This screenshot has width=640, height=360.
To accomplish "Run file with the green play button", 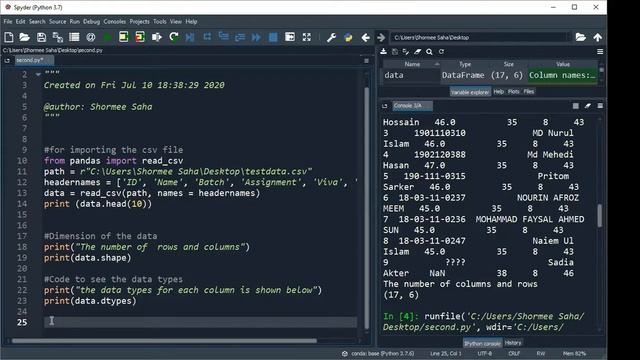I will pos(107,38).
